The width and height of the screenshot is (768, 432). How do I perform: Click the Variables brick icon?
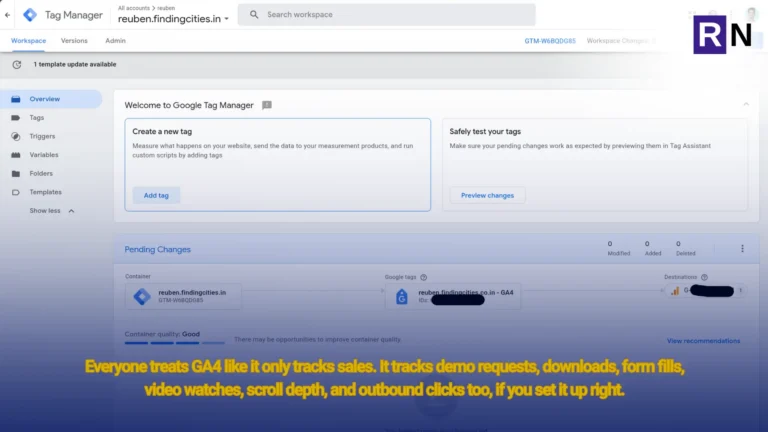(16, 155)
